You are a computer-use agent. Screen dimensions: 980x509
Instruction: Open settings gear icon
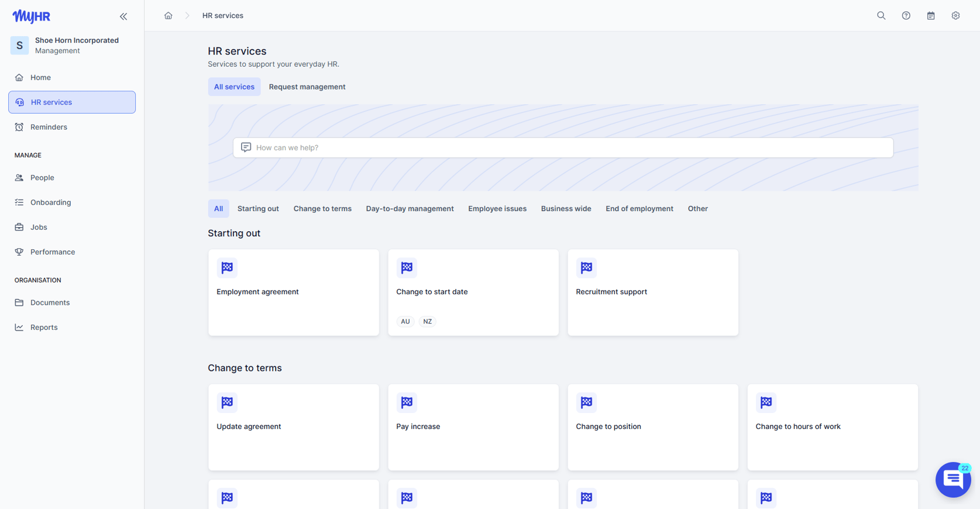tap(955, 16)
